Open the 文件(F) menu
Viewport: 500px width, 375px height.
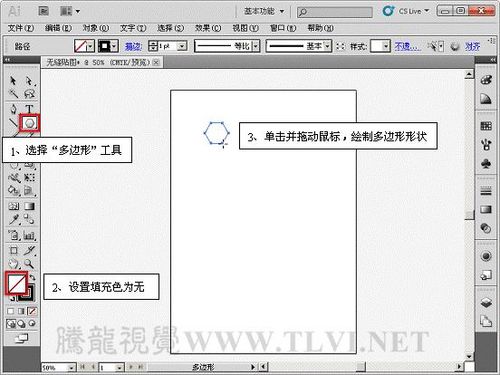click(x=21, y=28)
